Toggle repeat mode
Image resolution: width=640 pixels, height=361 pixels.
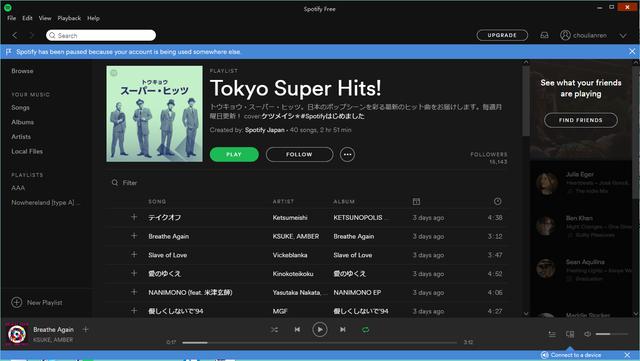[x=365, y=330]
